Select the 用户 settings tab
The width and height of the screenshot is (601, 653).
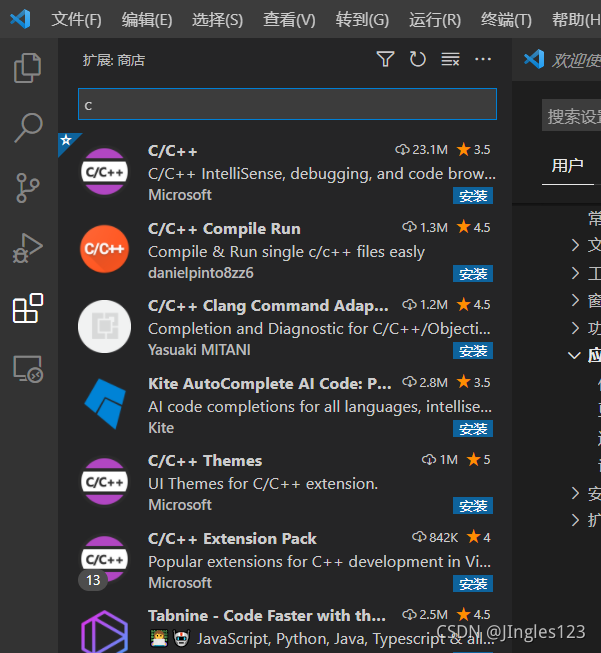(x=567, y=165)
